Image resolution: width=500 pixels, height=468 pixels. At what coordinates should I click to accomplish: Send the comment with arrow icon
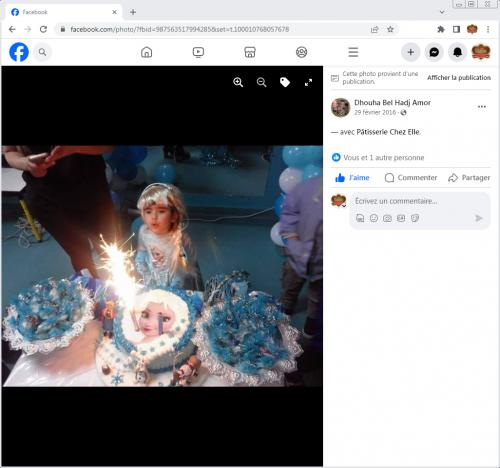coord(479,218)
